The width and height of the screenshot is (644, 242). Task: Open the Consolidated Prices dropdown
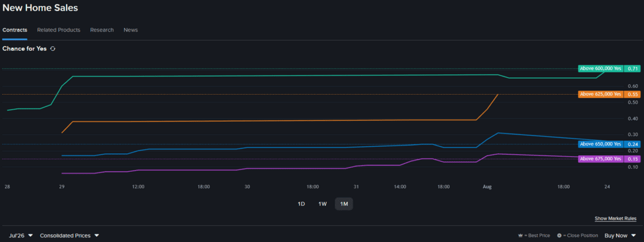[x=70, y=236]
